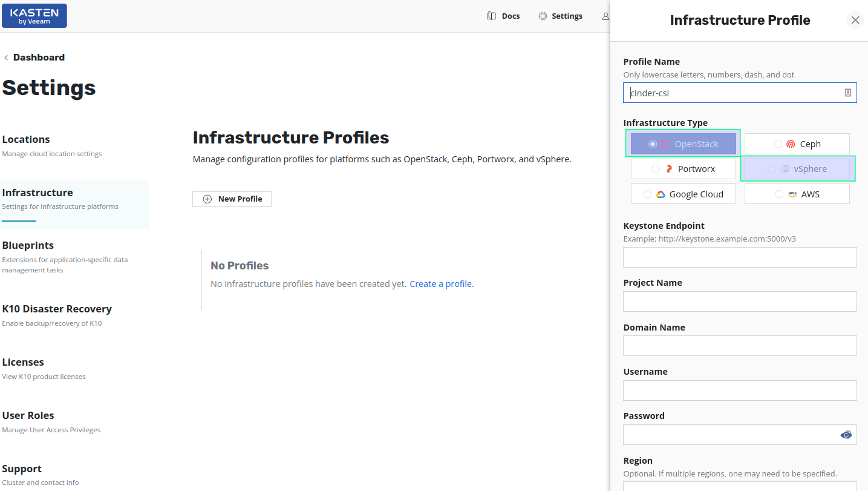Click the back chevron beside Dashboard
868x491 pixels.
(6, 58)
